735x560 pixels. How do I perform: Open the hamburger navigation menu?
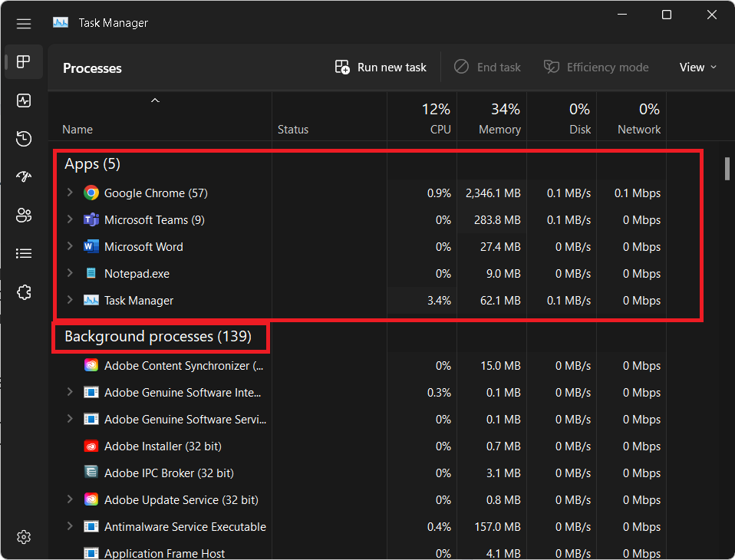tap(24, 24)
